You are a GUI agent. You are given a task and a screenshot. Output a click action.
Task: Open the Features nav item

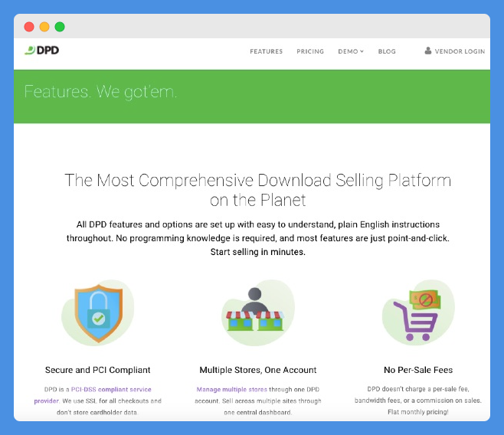point(266,51)
